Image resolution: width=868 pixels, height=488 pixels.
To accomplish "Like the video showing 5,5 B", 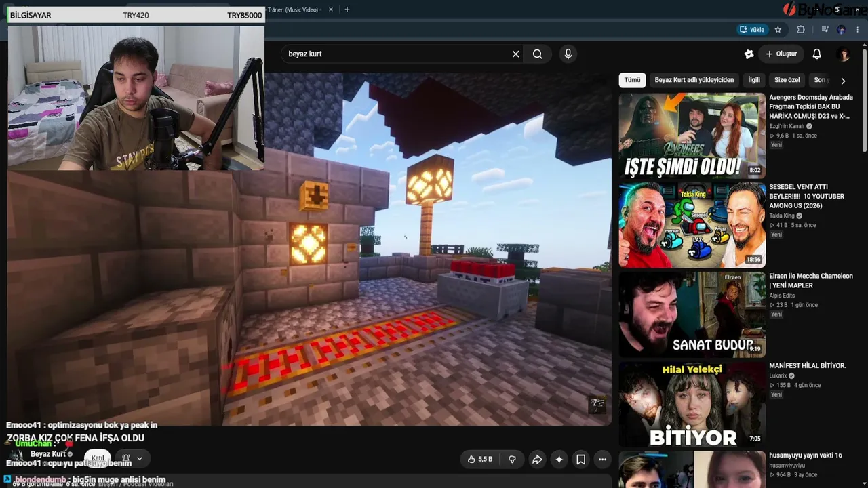I will [x=480, y=460].
